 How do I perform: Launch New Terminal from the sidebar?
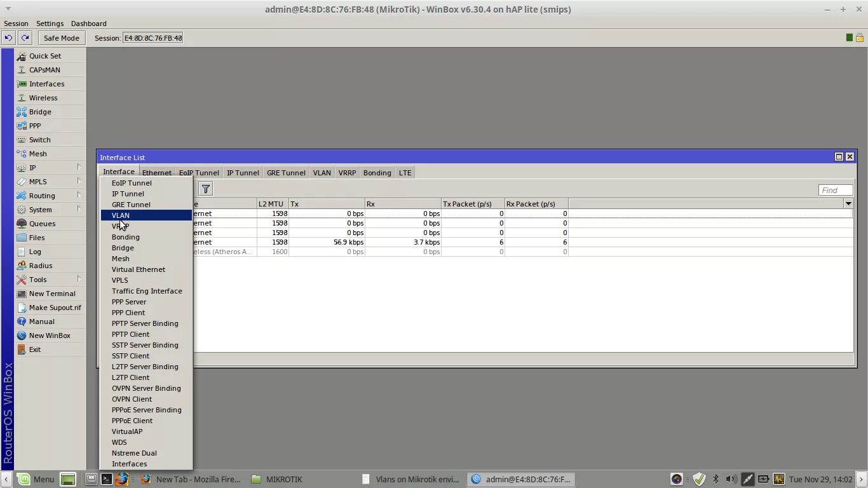coord(52,294)
